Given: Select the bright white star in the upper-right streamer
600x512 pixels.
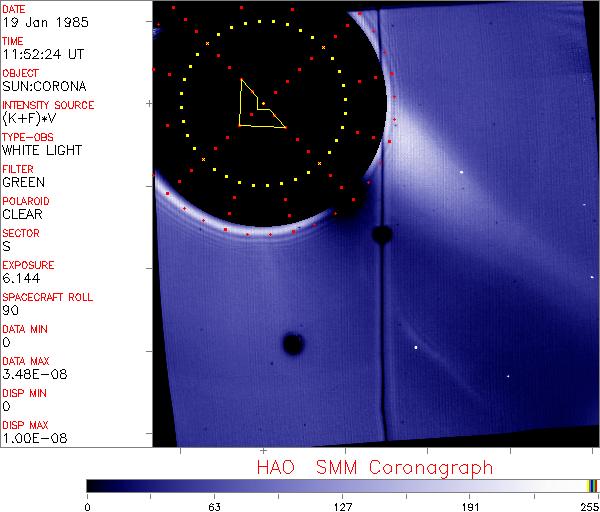Looking at the screenshot, I should pyautogui.click(x=462, y=172).
